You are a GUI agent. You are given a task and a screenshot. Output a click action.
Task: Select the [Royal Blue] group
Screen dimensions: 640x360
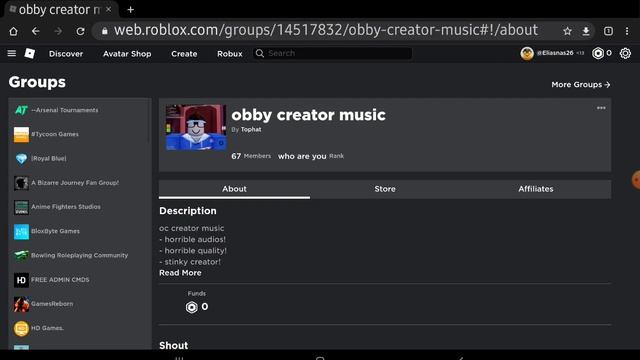80,158
